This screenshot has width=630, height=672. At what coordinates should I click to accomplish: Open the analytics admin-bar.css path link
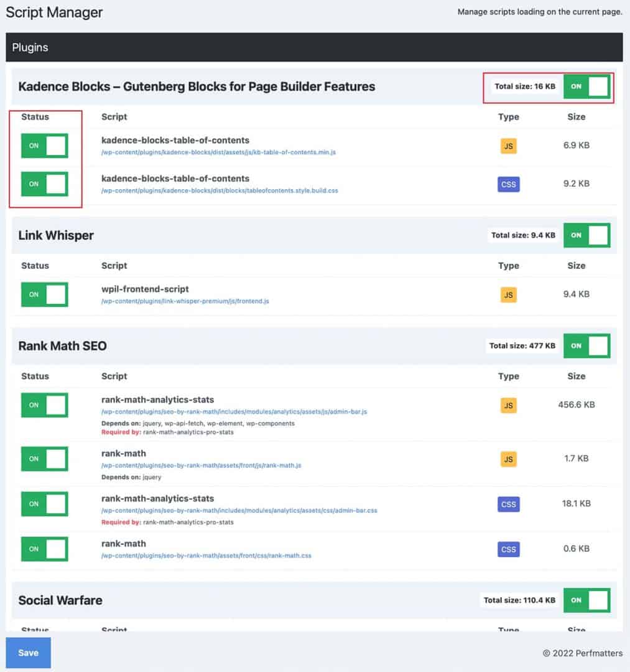tap(239, 510)
